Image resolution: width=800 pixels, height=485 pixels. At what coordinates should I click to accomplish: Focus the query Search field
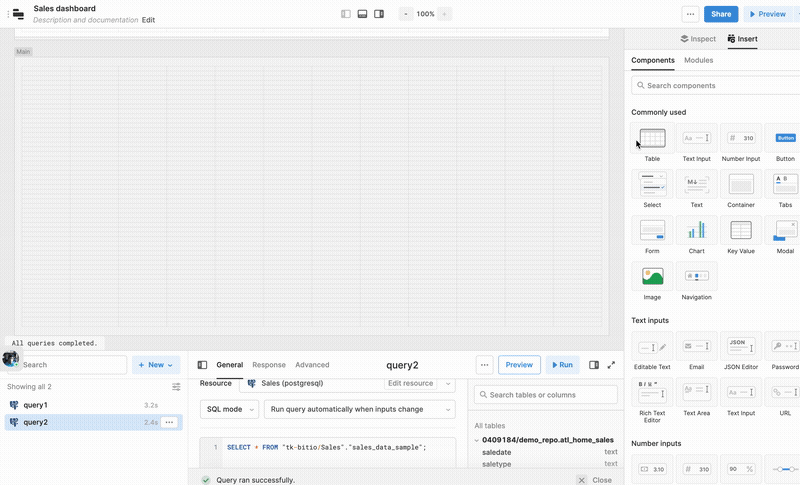coord(71,365)
